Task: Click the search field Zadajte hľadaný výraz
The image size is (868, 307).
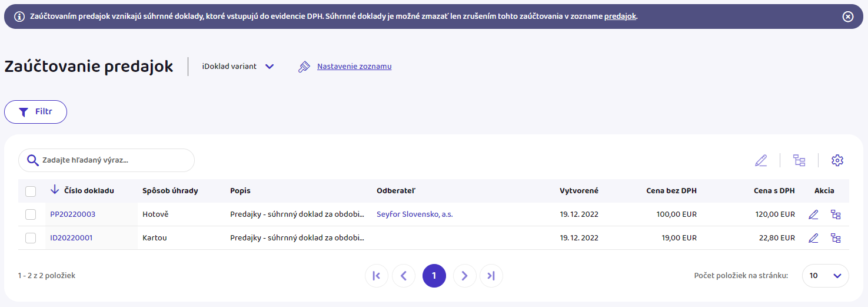Action: tap(112, 160)
